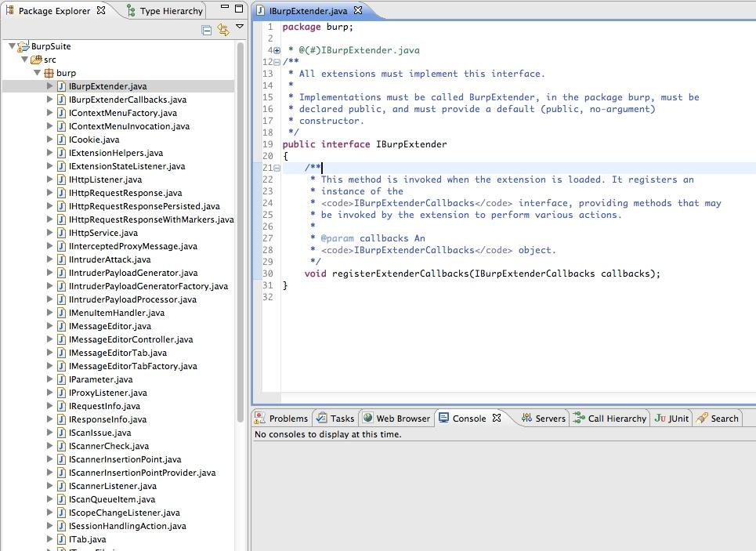Screen dimensions: 756x551
Task: Open the Call Hierarchy tab
Action: pos(616,419)
